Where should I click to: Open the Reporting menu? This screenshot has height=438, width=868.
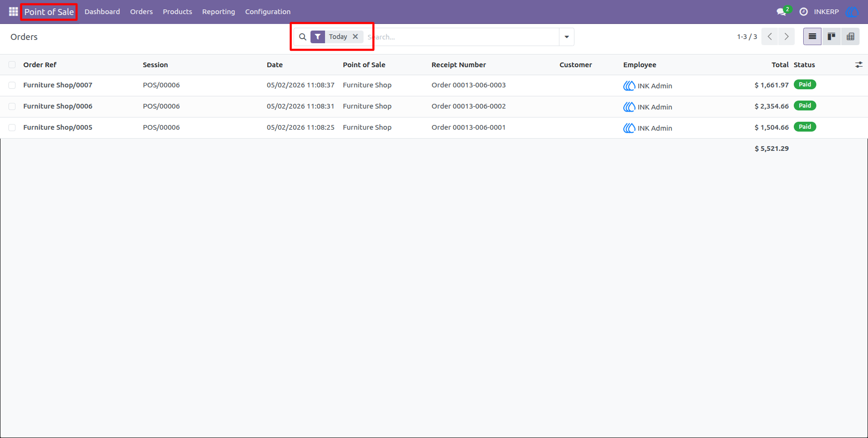tap(218, 11)
